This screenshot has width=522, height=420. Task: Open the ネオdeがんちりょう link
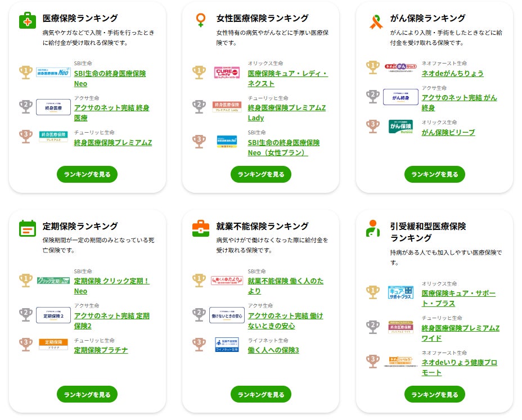point(452,74)
